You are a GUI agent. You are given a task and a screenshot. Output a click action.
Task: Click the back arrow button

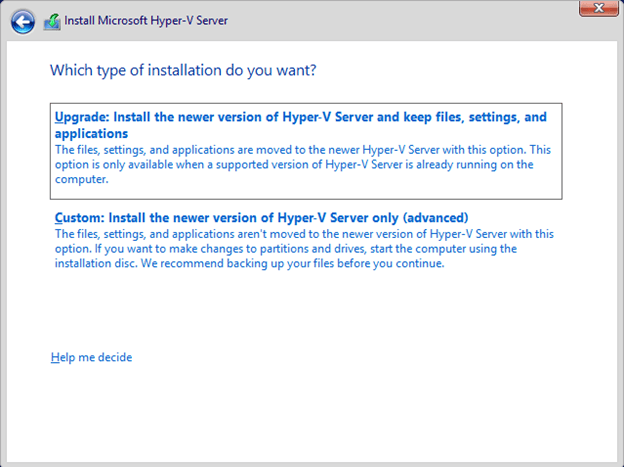23,20
